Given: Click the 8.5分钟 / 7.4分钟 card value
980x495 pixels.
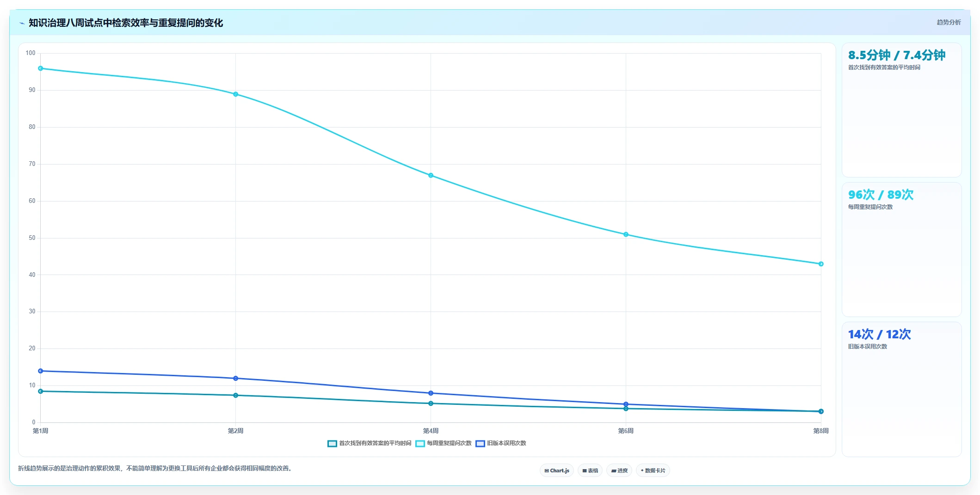Looking at the screenshot, I should point(897,55).
